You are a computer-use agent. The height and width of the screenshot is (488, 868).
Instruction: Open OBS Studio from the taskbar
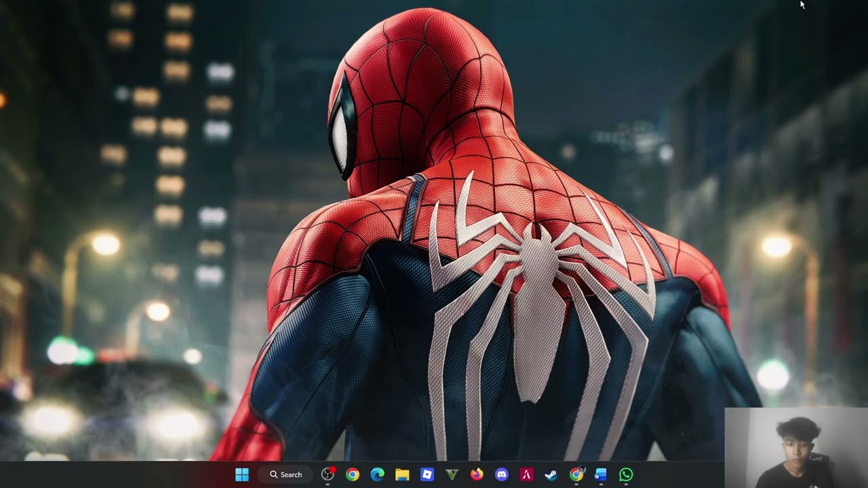pyautogui.click(x=328, y=474)
